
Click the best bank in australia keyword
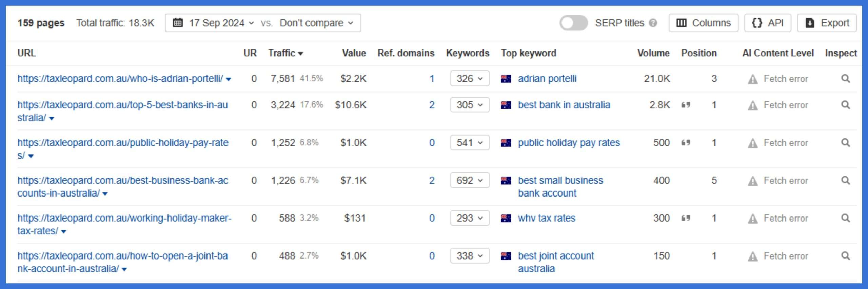[x=564, y=105]
